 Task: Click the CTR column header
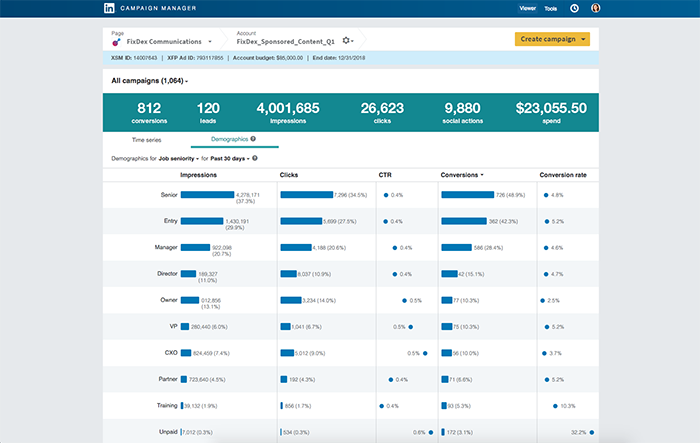(x=385, y=175)
